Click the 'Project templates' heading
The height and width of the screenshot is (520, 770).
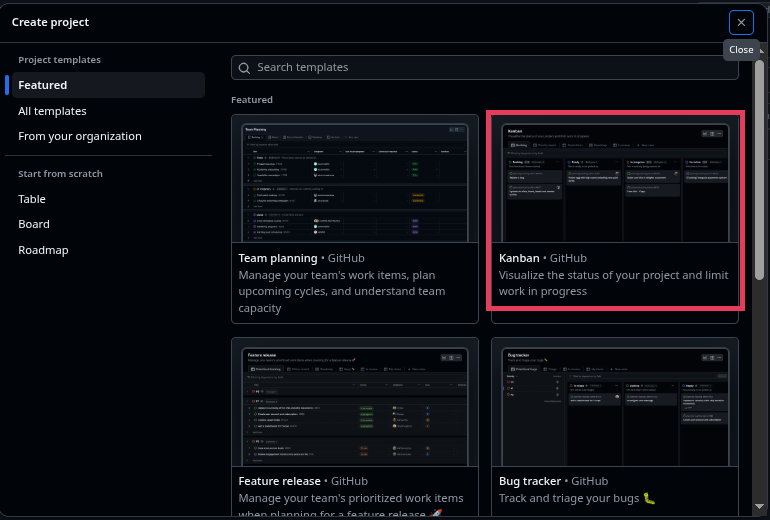[x=59, y=60]
